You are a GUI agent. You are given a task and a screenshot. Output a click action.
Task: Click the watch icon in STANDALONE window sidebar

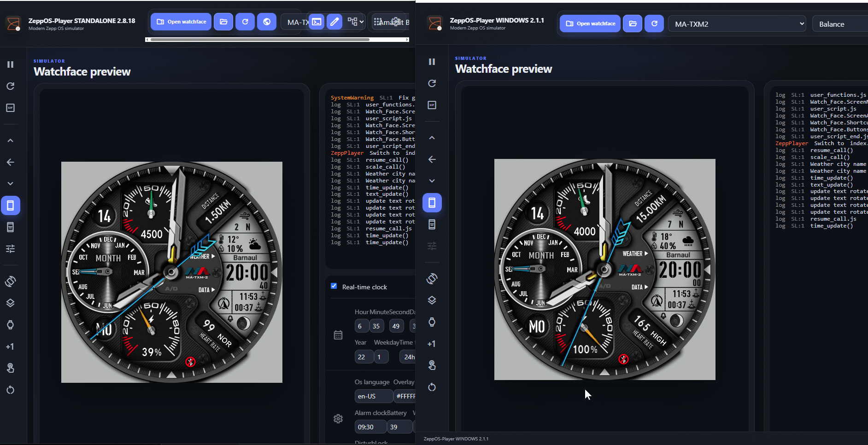tap(10, 325)
